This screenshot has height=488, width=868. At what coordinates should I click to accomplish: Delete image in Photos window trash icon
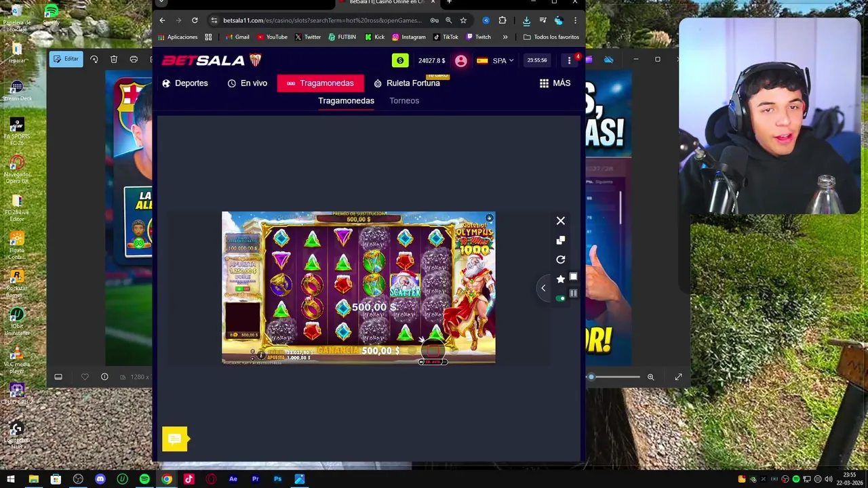[114, 60]
